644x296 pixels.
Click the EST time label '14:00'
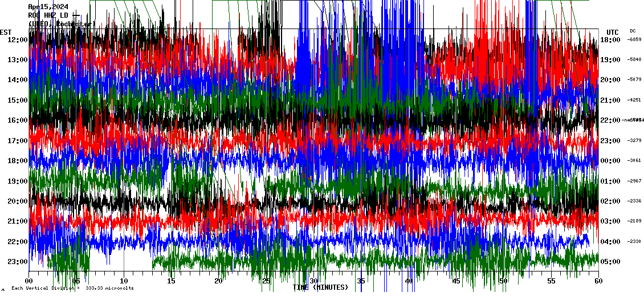(17, 80)
